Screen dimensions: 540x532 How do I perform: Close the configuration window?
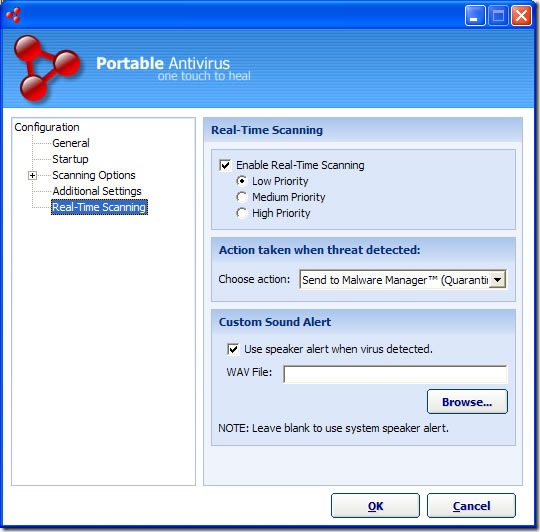[521, 15]
